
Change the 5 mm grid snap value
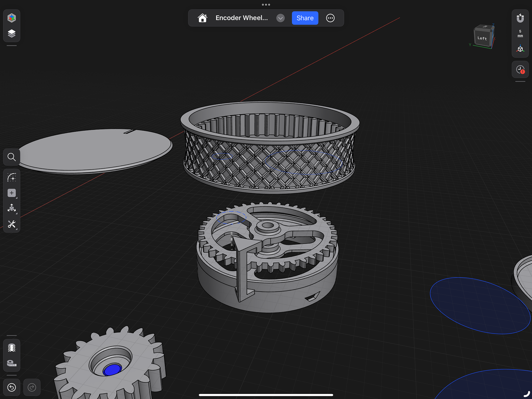tap(520, 34)
